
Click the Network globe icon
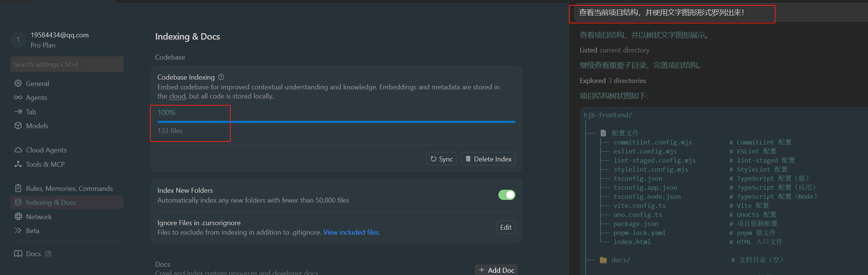pos(18,217)
